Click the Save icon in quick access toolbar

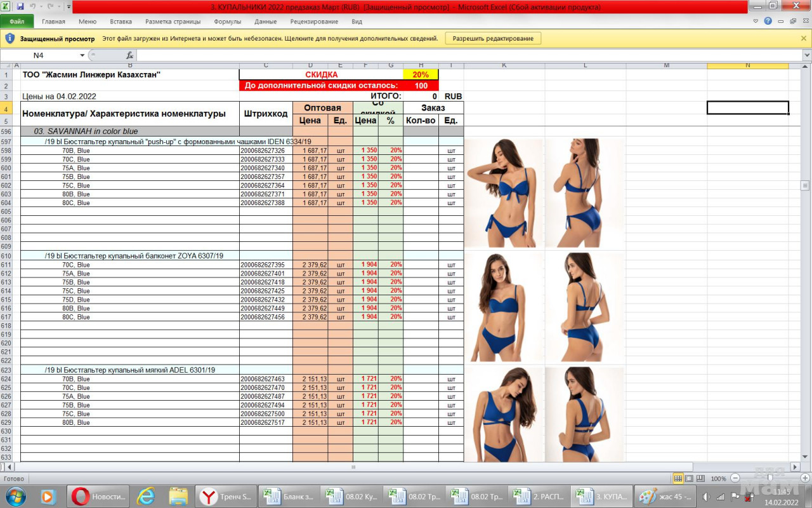tap(20, 6)
